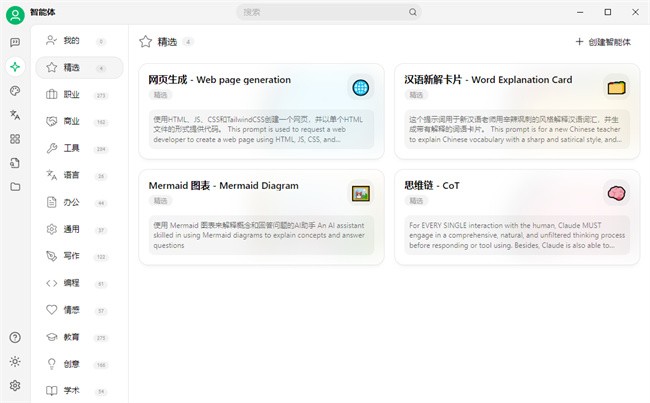This screenshot has width=650, height=403.
Task: Click the 创建智能体 button
Action: pyautogui.click(x=603, y=42)
